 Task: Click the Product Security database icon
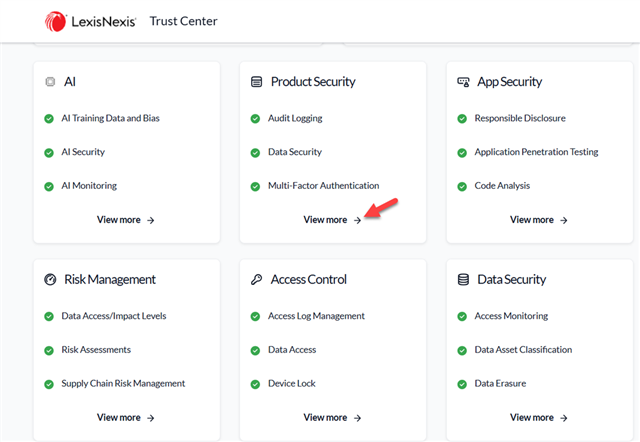coord(257,82)
